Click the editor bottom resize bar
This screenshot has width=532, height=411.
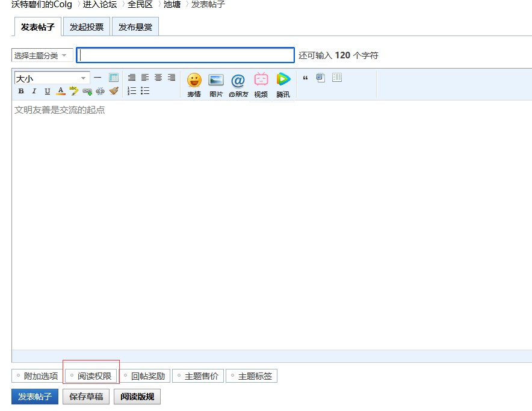(x=271, y=356)
